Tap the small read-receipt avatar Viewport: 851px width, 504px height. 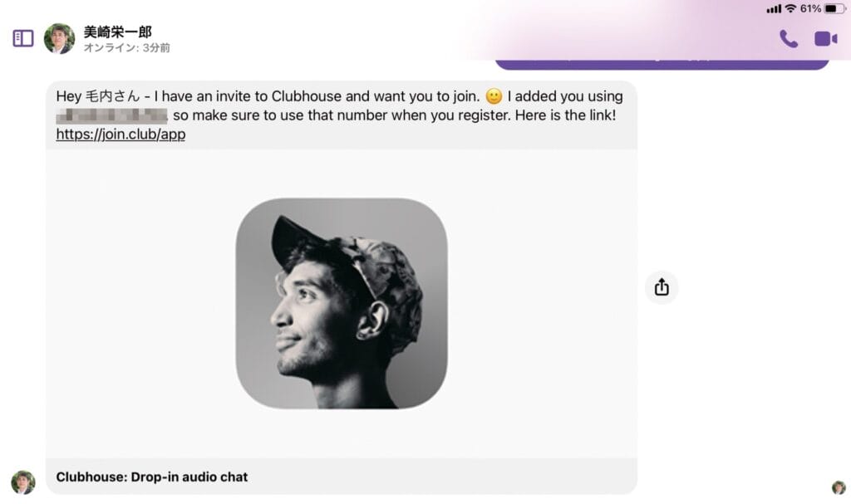tap(839, 487)
